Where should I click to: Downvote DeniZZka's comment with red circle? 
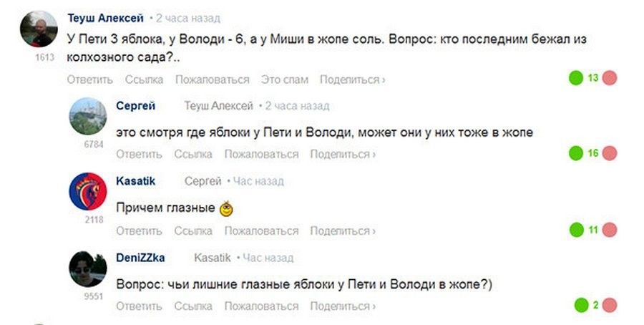point(610,306)
